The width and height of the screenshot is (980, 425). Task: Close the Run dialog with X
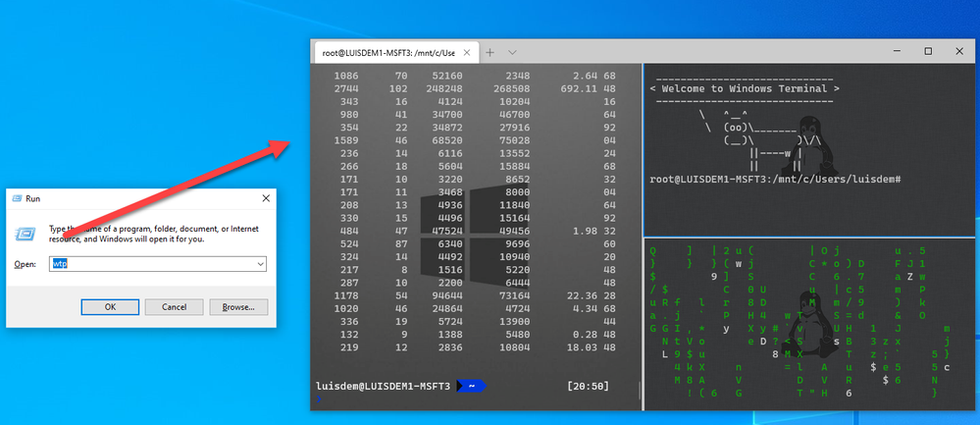(x=266, y=198)
